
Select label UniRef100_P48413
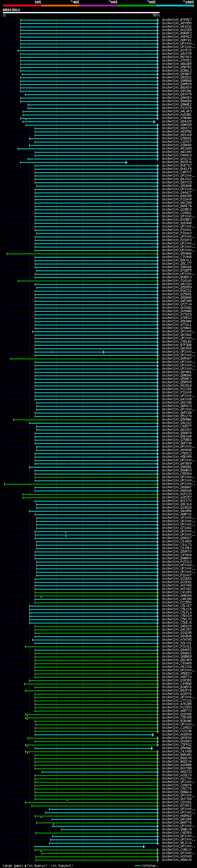tap(177, 155)
